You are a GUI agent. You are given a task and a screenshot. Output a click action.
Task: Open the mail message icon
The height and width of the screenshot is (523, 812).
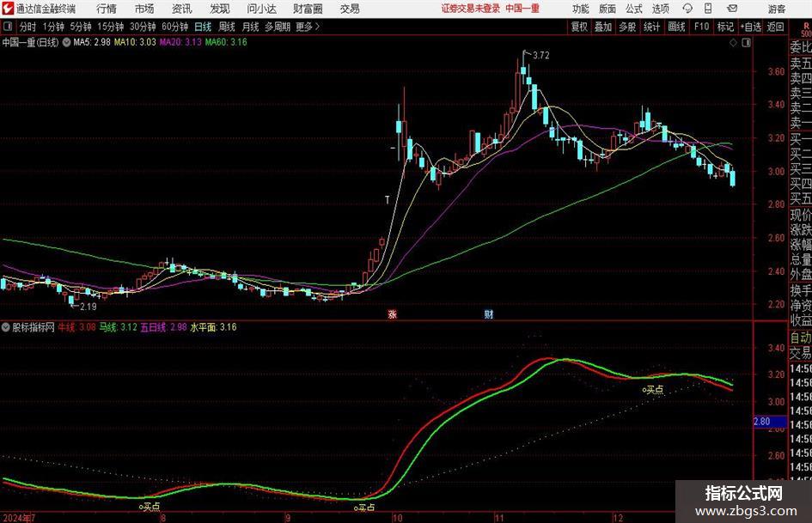[x=732, y=9]
